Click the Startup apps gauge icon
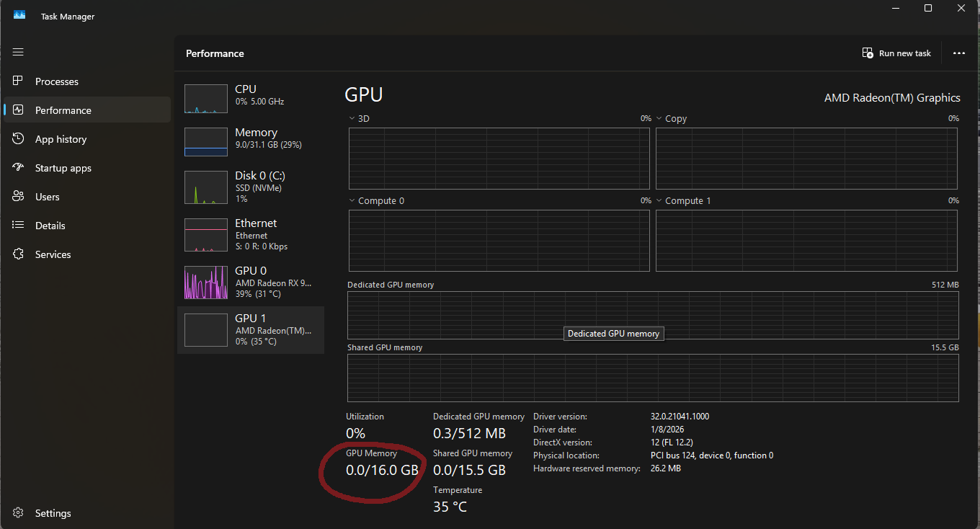Viewport: 980px width, 529px height. coord(18,168)
